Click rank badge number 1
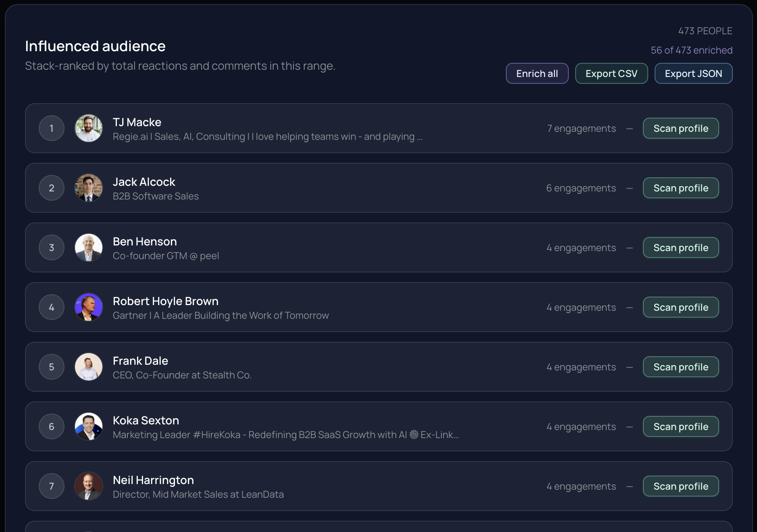This screenshot has width=757, height=532. pos(52,128)
